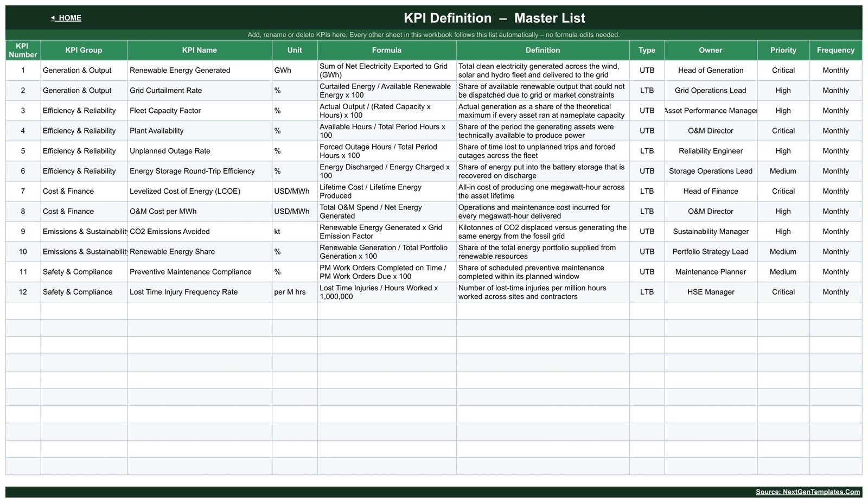Click 'Cost & Finance' group in LCOE row
The width and height of the screenshot is (868, 503).
click(84, 191)
